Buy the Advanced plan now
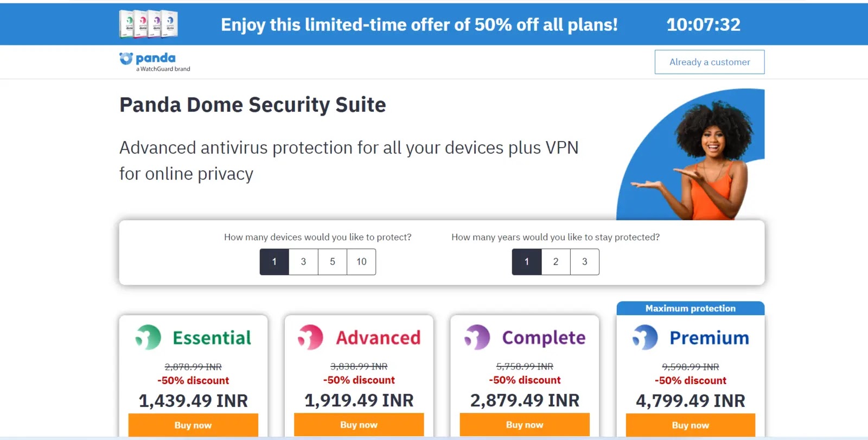The image size is (868, 440). pyautogui.click(x=359, y=425)
